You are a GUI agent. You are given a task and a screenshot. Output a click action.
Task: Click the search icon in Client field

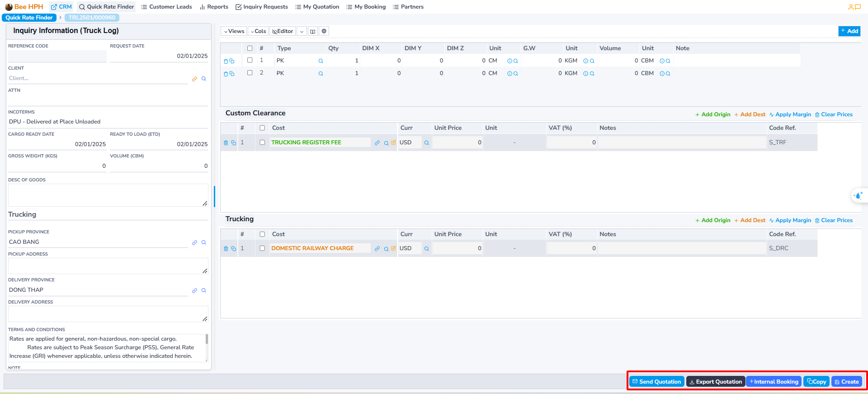point(203,79)
